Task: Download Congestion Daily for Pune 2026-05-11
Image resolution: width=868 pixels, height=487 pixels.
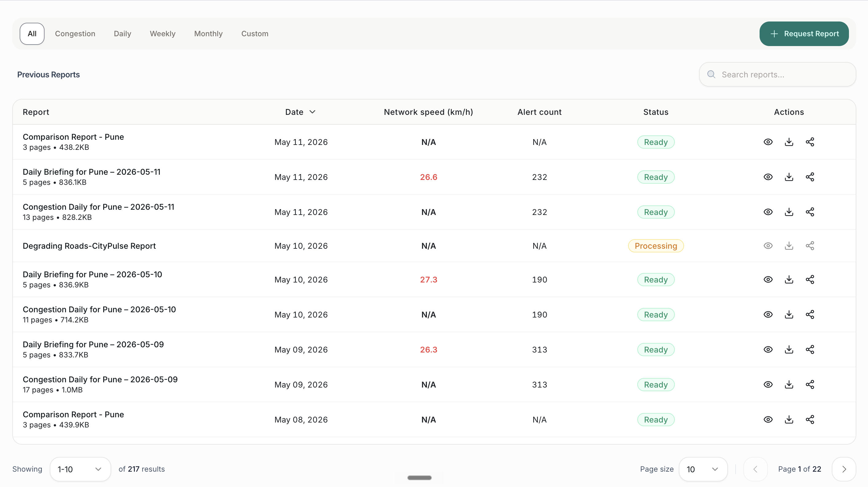Action: (x=789, y=212)
